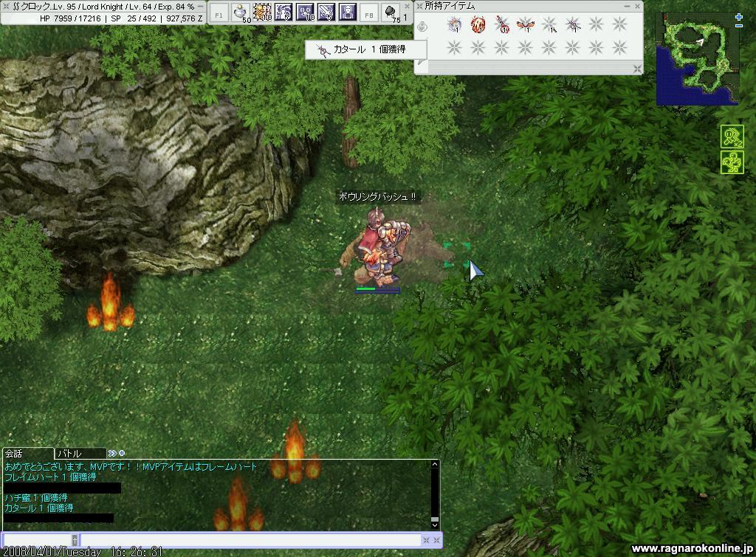Switch to the 会話 chat tab
Viewport: 756px width, 557px height.
(27, 454)
